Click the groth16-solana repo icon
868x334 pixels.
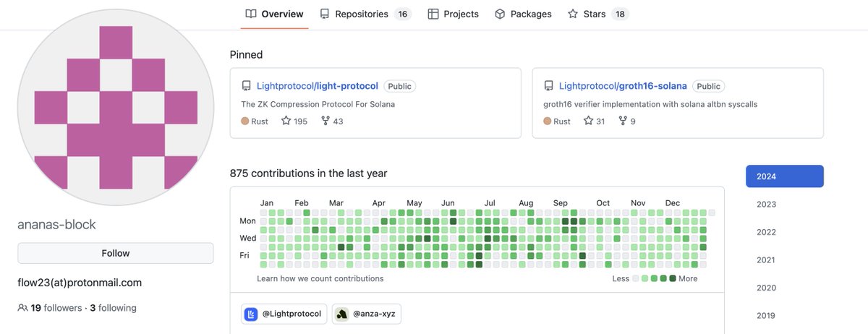[x=549, y=86]
